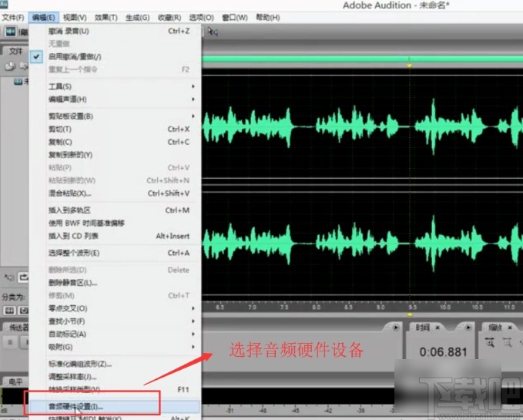Open the 收藏(R) menu

point(169,18)
